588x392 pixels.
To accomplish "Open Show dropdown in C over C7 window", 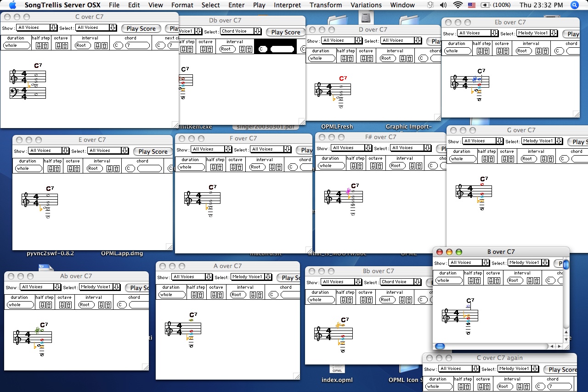I will (37, 28).
